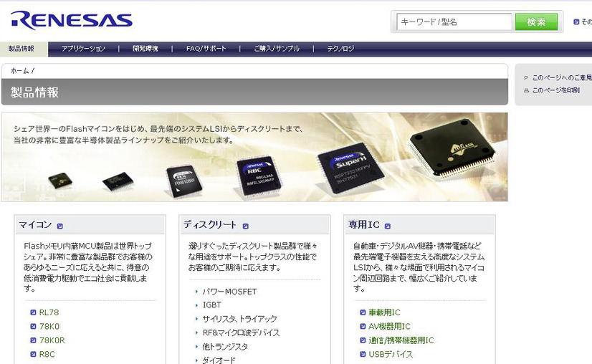Click the arrow icon beside マイコン heading
This screenshot has width=592, height=364.
[x=59, y=226]
